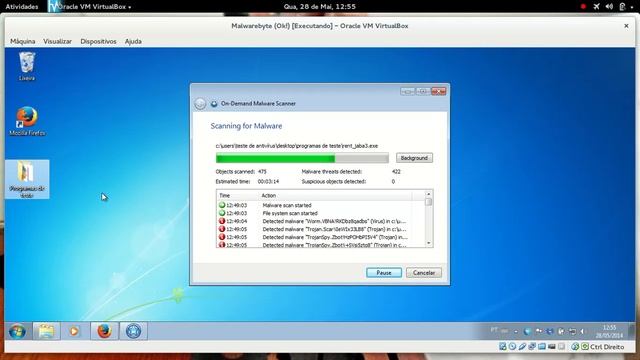The image size is (640, 360).
Task: Click VirtualBox shared folders status icon
Action: [x=542, y=347]
